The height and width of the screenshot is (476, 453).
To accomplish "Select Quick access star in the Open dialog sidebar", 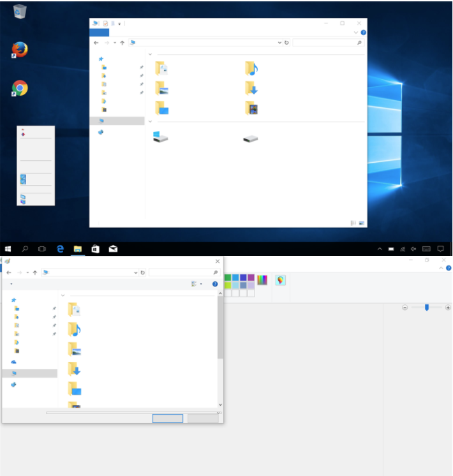I will 13,300.
